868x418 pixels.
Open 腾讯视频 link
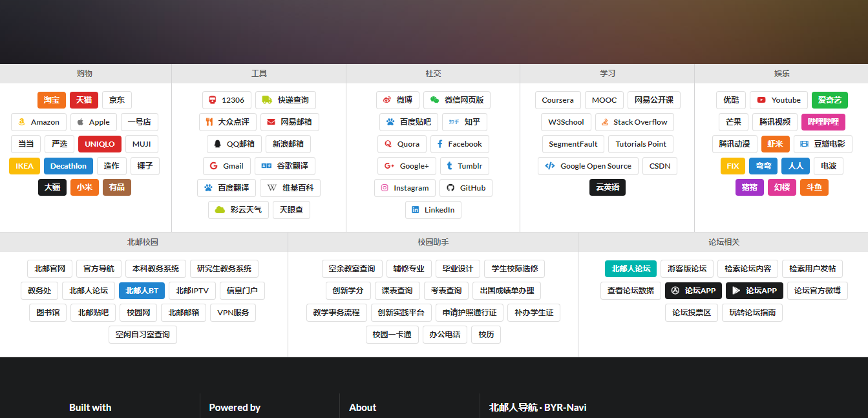pyautogui.click(x=775, y=122)
